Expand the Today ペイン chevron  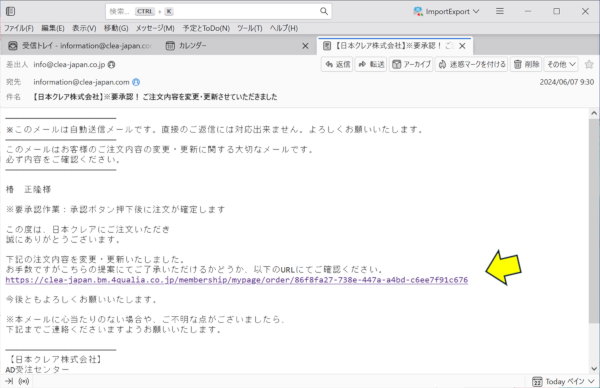point(592,381)
